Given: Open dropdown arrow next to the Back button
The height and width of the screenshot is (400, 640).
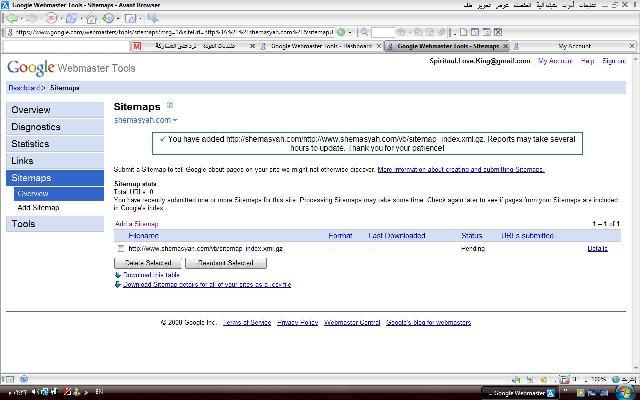Looking at the screenshot, I should [21, 19].
